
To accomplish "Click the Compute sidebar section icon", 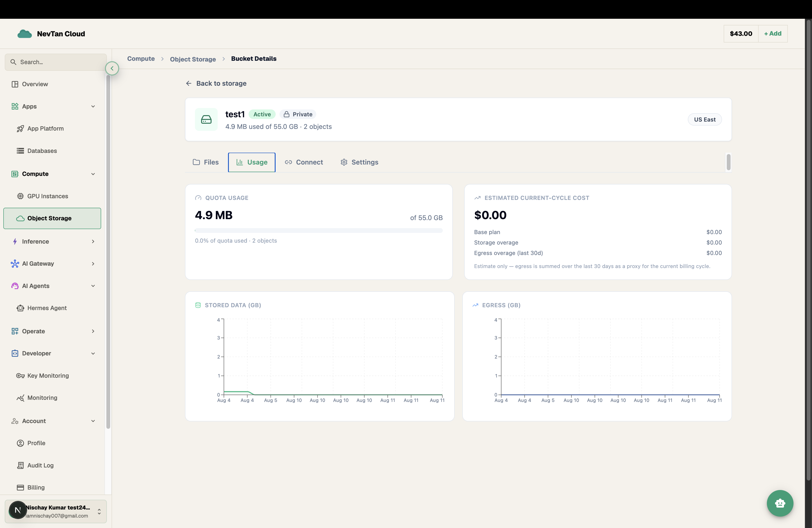I will click(15, 174).
